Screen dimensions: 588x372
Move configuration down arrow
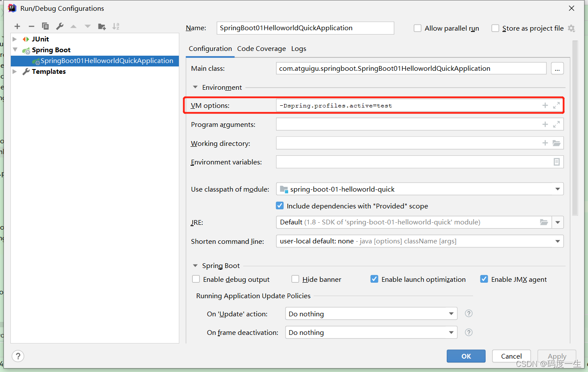click(x=88, y=26)
